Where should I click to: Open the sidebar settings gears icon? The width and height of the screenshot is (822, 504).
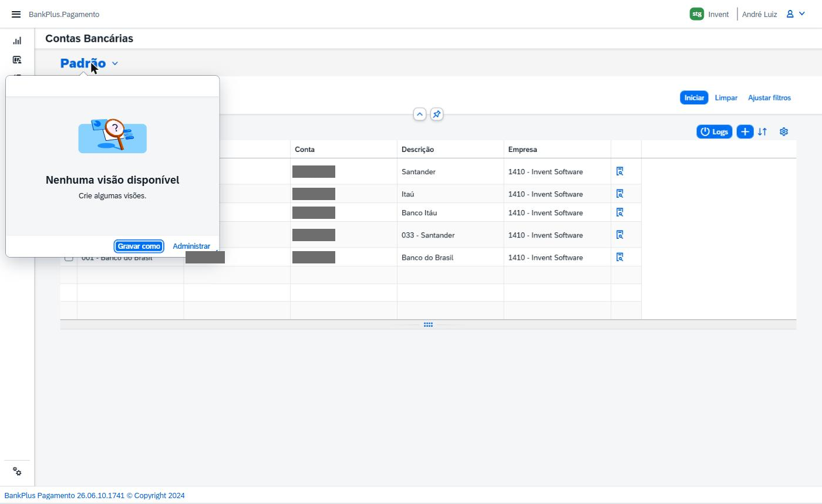click(x=17, y=472)
